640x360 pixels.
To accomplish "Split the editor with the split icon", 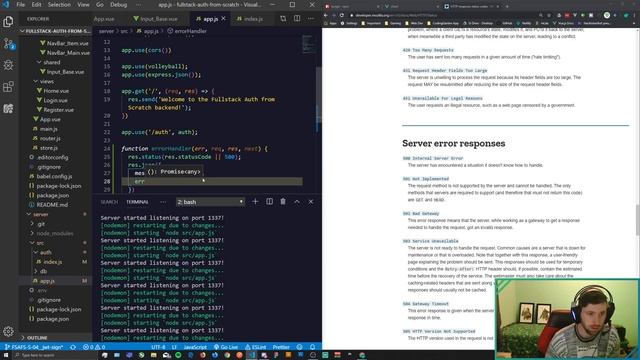I will pyautogui.click(x=297, y=19).
